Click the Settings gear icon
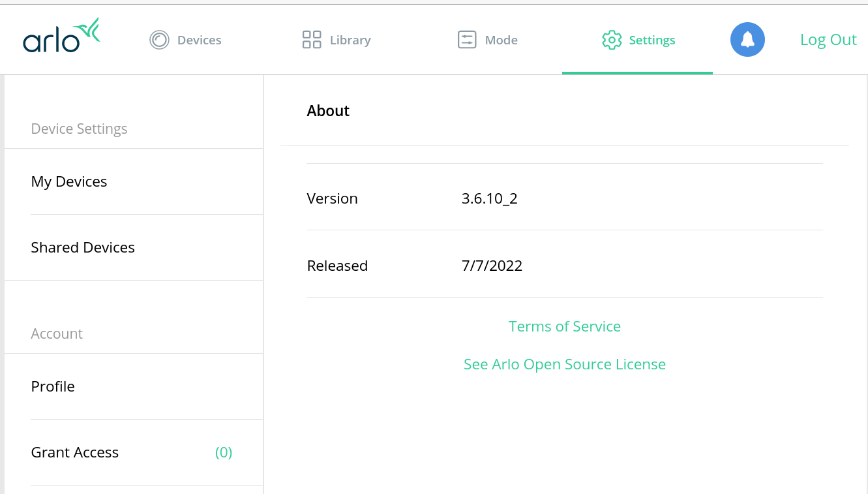The width and height of the screenshot is (868, 494). [612, 40]
